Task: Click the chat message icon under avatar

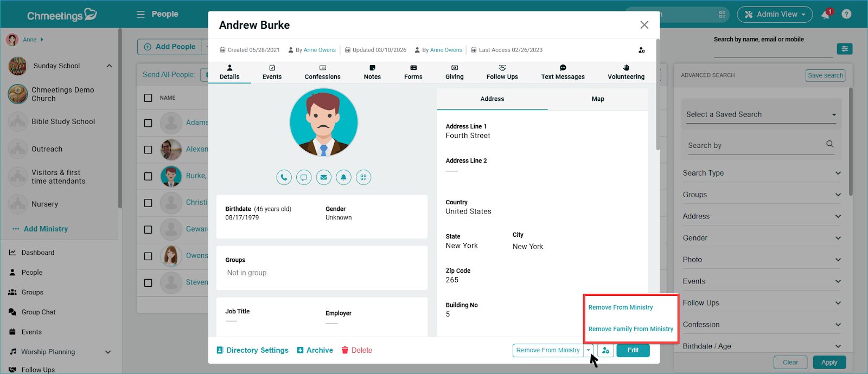Action: [x=304, y=177]
